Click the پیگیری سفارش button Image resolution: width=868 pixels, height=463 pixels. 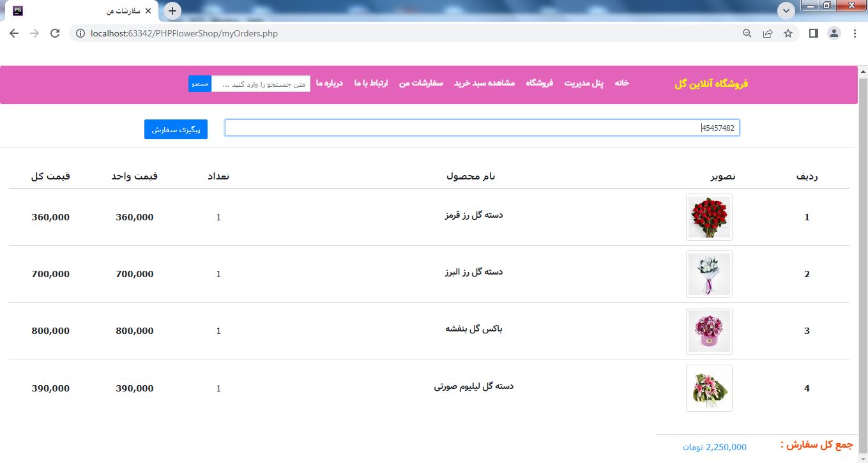[x=176, y=129]
